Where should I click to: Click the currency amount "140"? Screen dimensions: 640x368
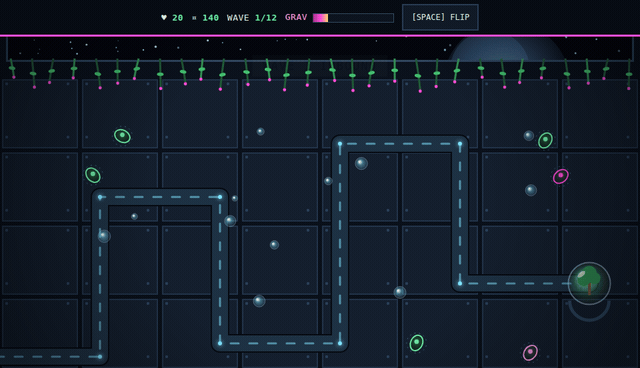211,18
